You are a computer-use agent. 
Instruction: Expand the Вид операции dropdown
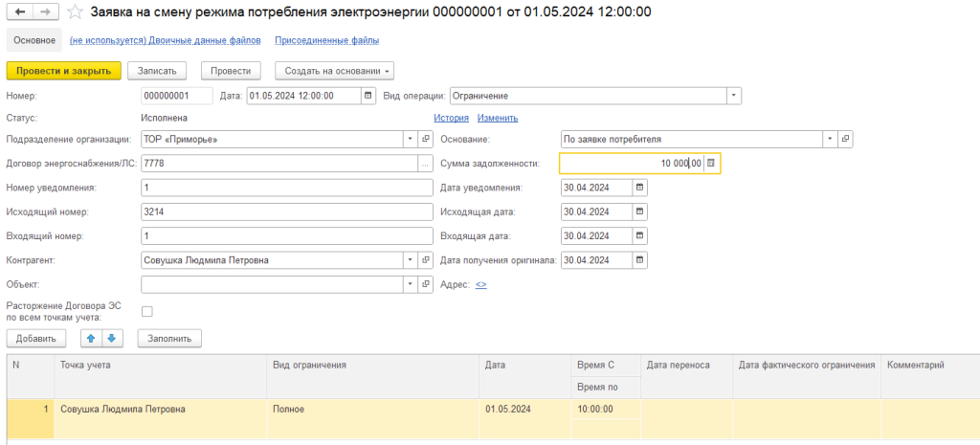(x=733, y=96)
